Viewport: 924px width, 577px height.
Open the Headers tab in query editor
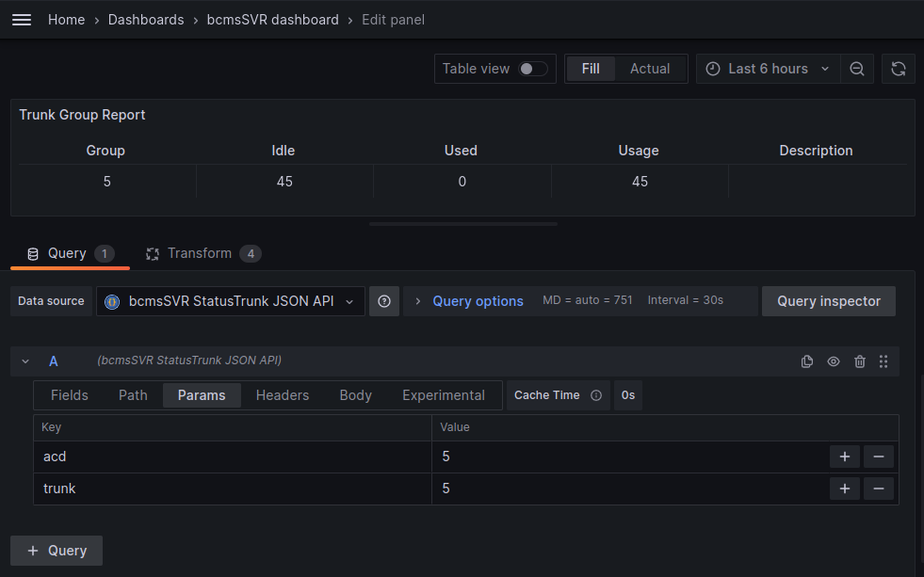[283, 395]
